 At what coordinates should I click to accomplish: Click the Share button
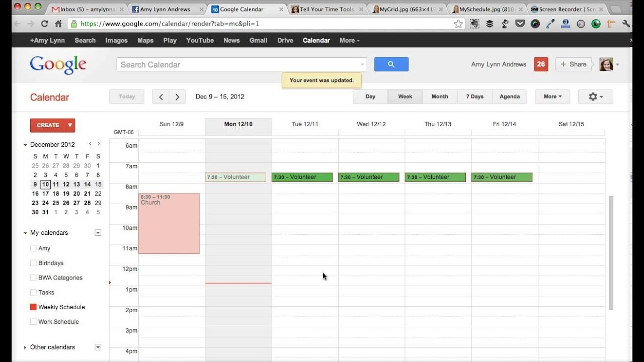click(574, 64)
